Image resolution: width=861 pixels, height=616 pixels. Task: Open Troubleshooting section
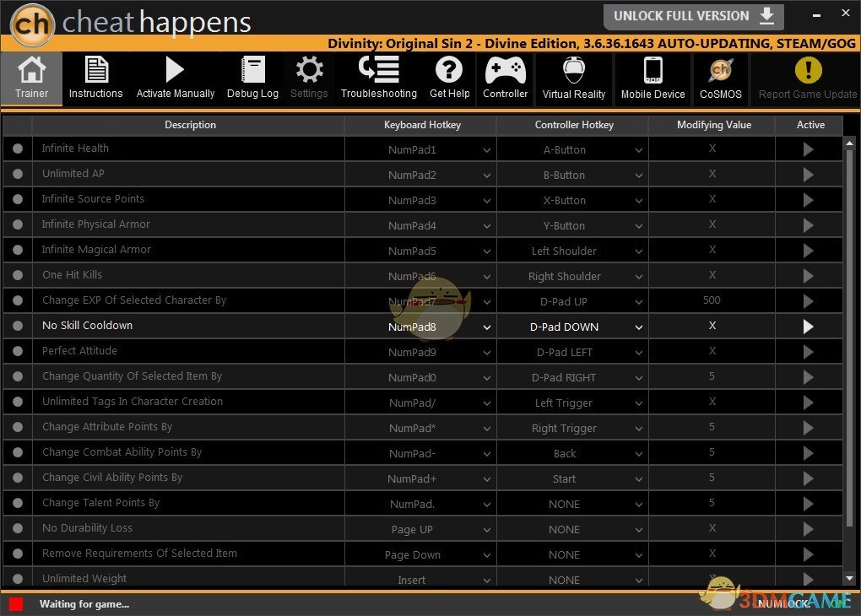point(379,78)
